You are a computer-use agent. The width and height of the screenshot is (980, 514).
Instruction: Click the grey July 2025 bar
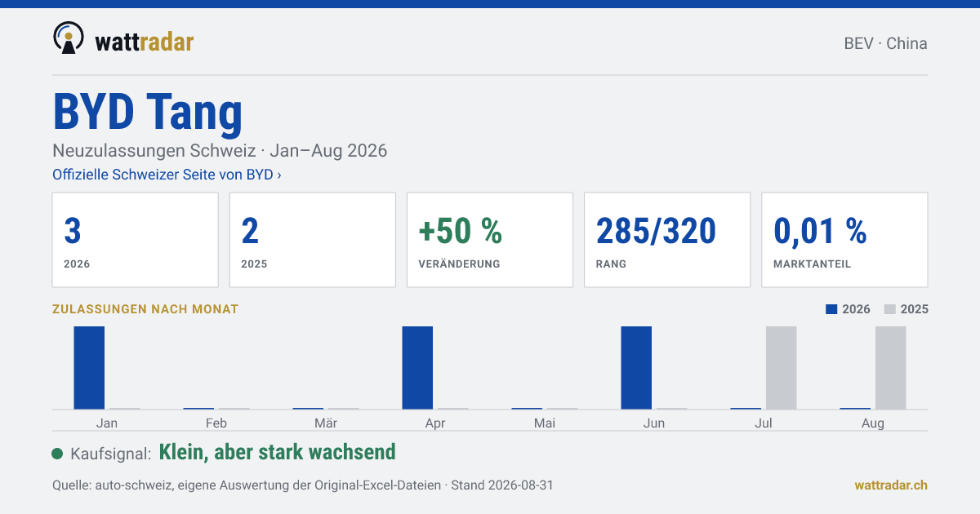pyautogui.click(x=781, y=368)
